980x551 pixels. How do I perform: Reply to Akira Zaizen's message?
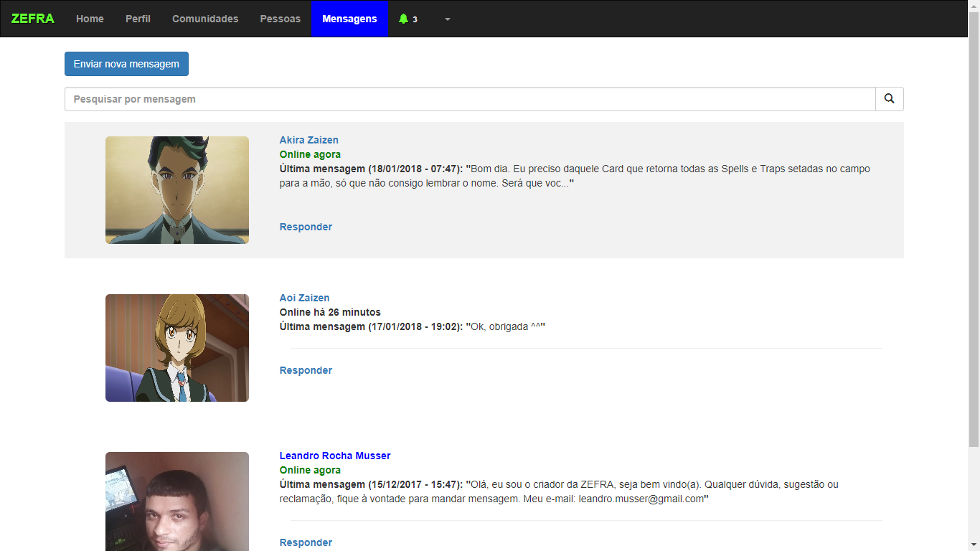pyautogui.click(x=306, y=226)
